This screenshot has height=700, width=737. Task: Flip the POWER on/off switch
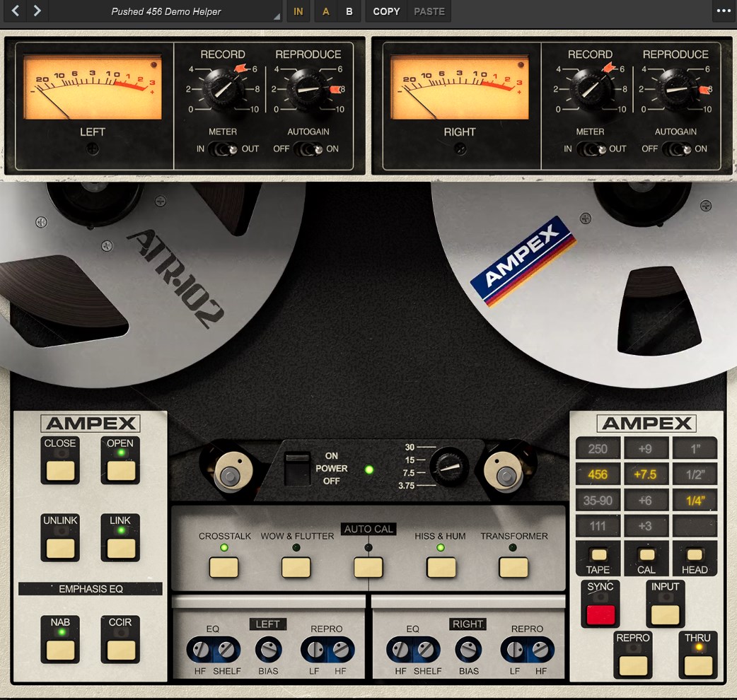click(x=297, y=469)
